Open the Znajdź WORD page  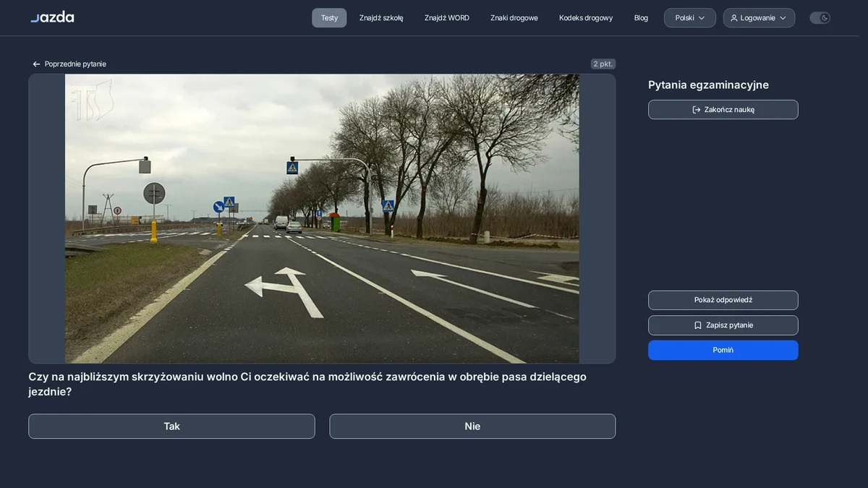[x=447, y=18]
